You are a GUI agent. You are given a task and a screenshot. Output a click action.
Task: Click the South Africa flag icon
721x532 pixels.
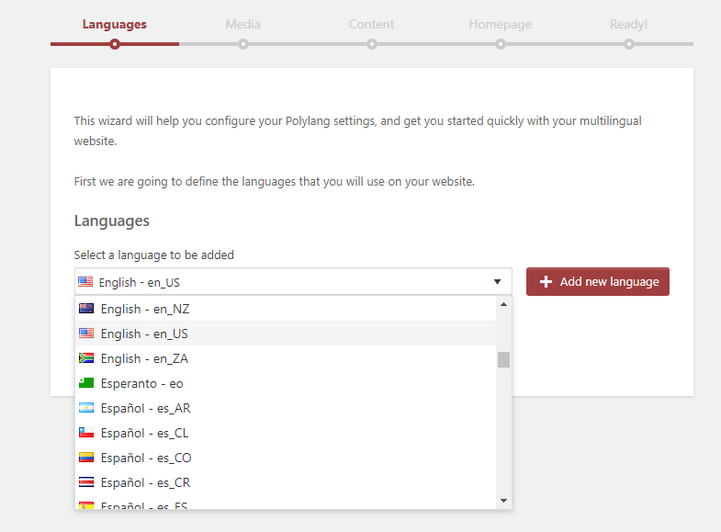(86, 358)
